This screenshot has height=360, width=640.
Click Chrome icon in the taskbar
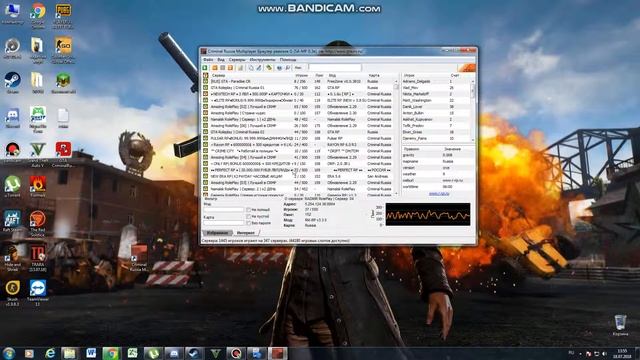tap(111, 353)
